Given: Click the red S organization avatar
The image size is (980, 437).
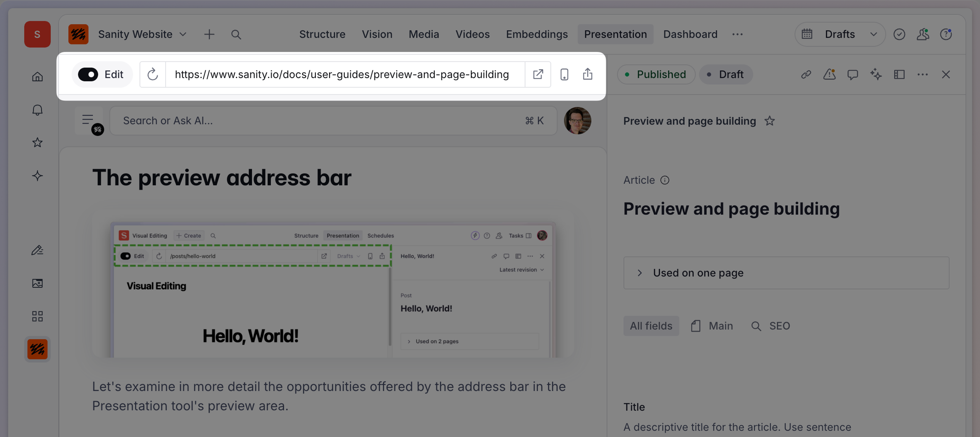Looking at the screenshot, I should (37, 34).
